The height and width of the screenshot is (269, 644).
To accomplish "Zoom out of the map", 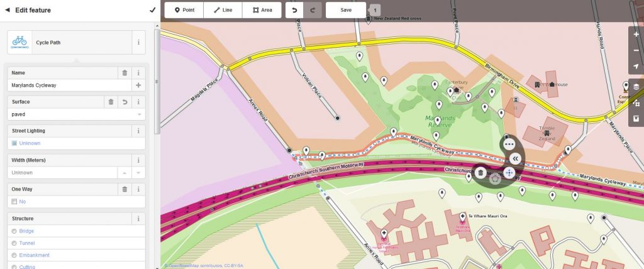I will 636,50.
